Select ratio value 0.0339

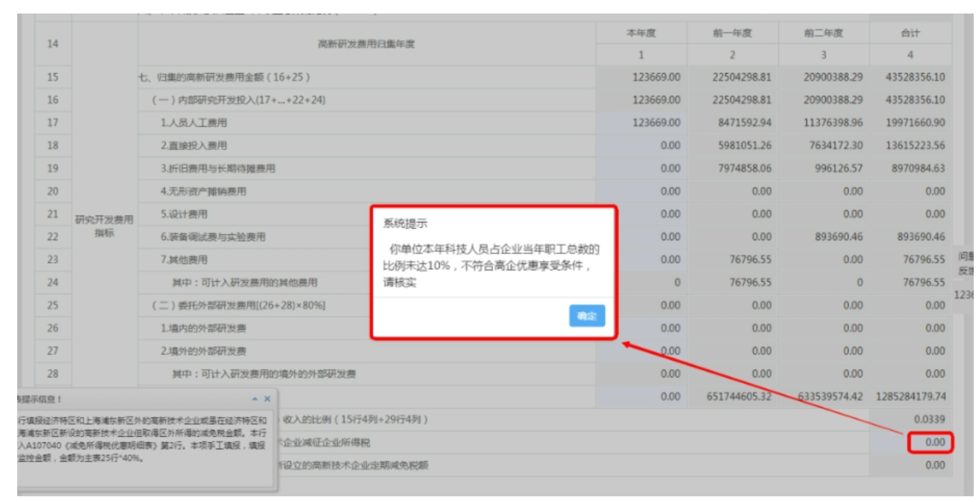click(x=930, y=419)
